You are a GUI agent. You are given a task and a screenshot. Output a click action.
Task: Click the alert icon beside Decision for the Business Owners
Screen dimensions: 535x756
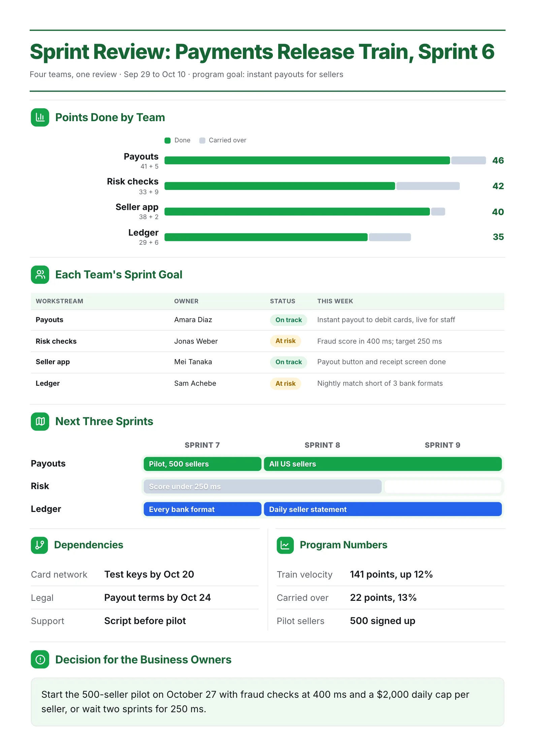[40, 659]
